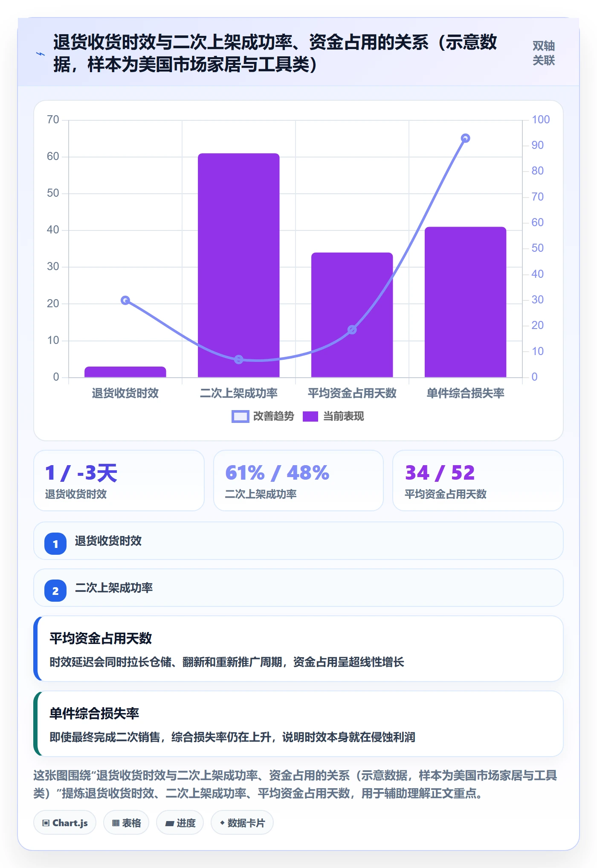Click the text 时效延迟会同时拉长仓储
The width and height of the screenshot is (597, 868).
tap(227, 662)
